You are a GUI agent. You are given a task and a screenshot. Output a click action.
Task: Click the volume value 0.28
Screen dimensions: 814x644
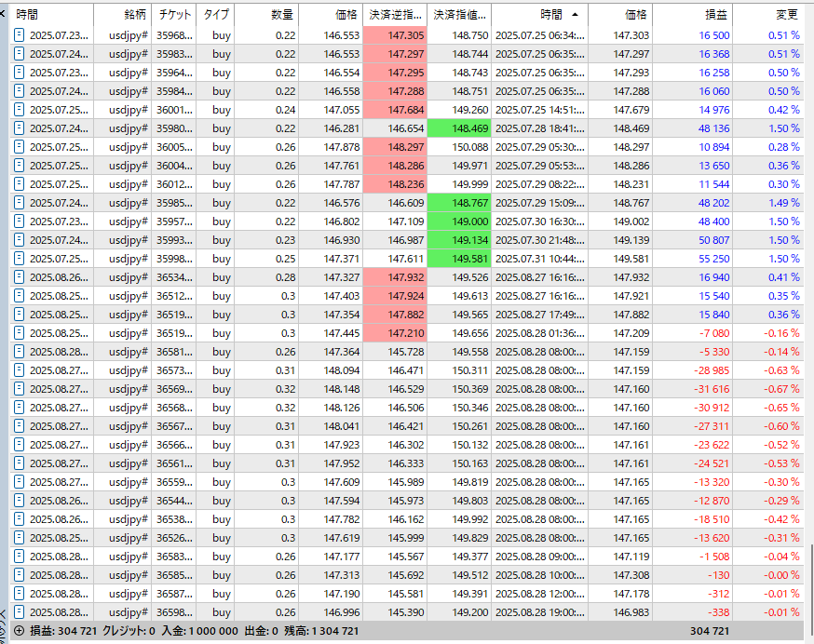[286, 277]
